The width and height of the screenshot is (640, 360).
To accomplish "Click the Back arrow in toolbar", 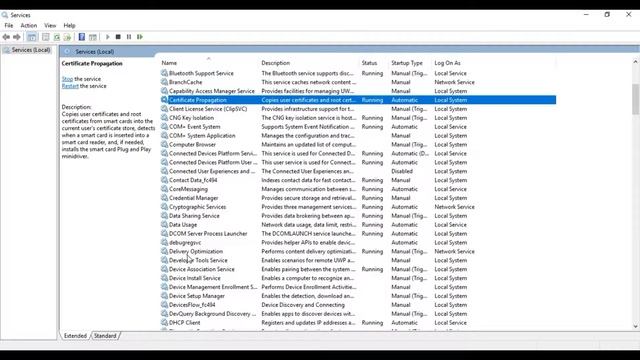I will [x=6, y=37].
